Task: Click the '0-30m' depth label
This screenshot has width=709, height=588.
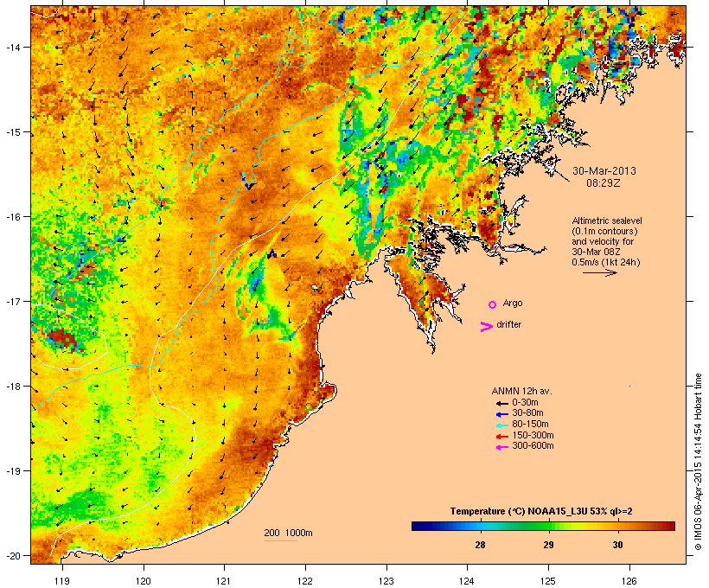Action: tap(525, 403)
